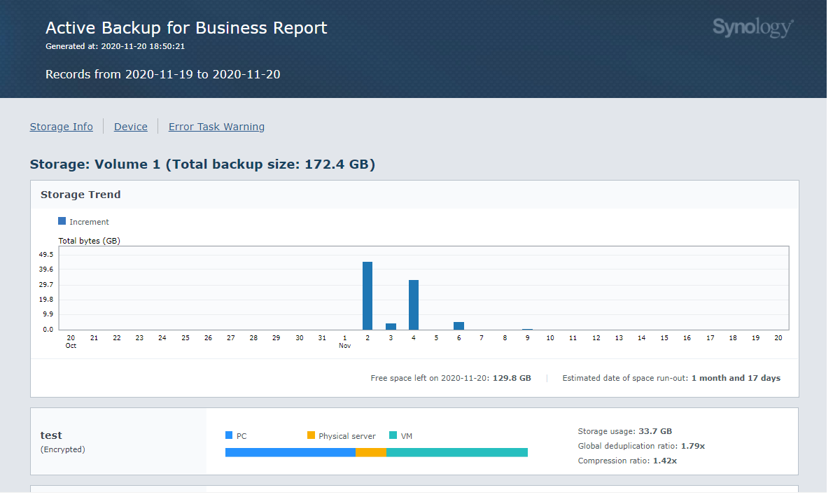This screenshot has width=840, height=504.
Task: Open the Error Task Warning section
Action: tap(216, 127)
